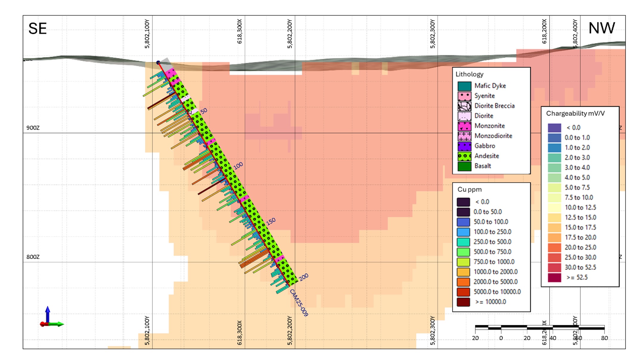Click the drillhole collar point marker

158,63
